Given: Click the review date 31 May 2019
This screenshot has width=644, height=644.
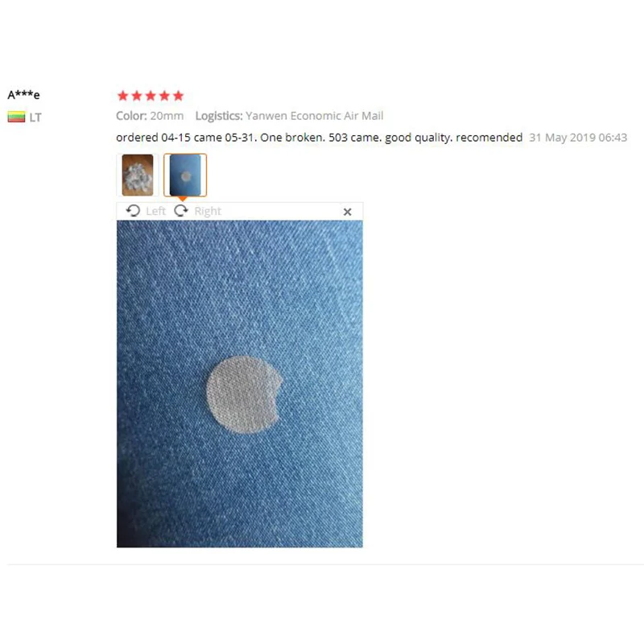Looking at the screenshot, I should (x=578, y=138).
